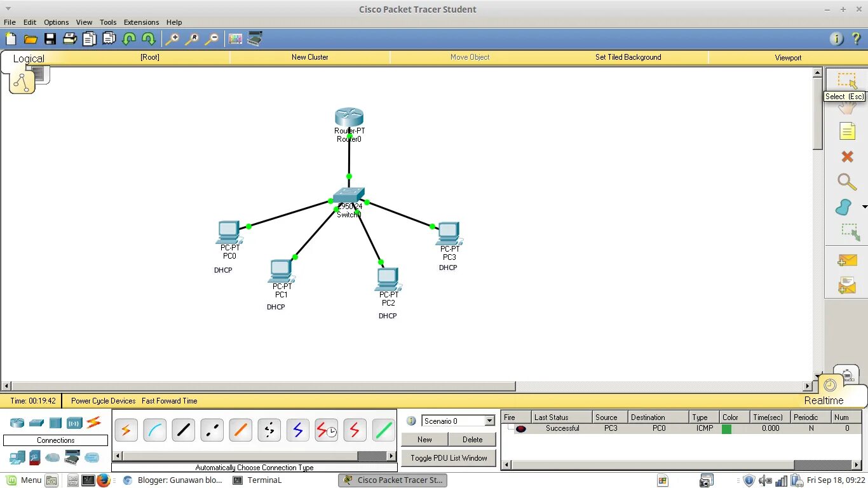Click the Viewport button

(788, 57)
